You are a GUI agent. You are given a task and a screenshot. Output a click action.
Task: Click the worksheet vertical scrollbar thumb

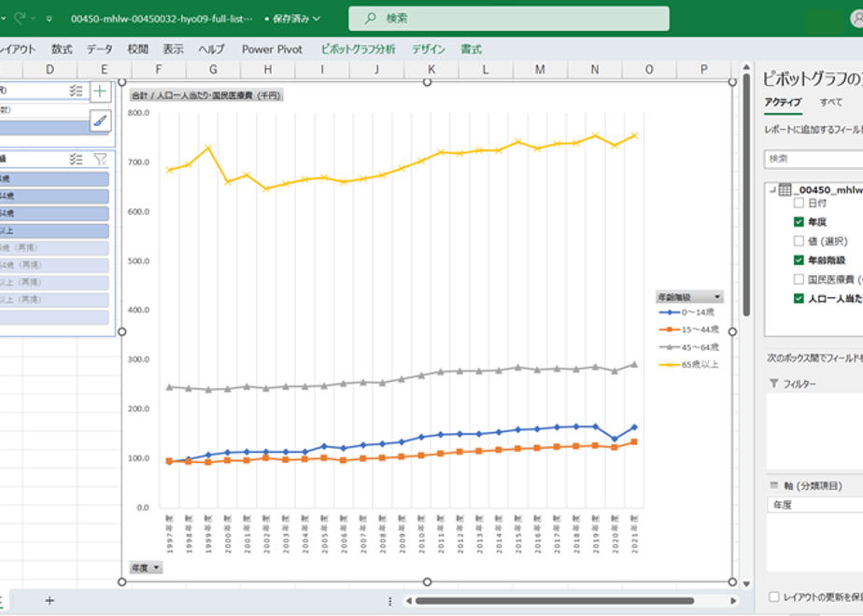[x=746, y=195]
